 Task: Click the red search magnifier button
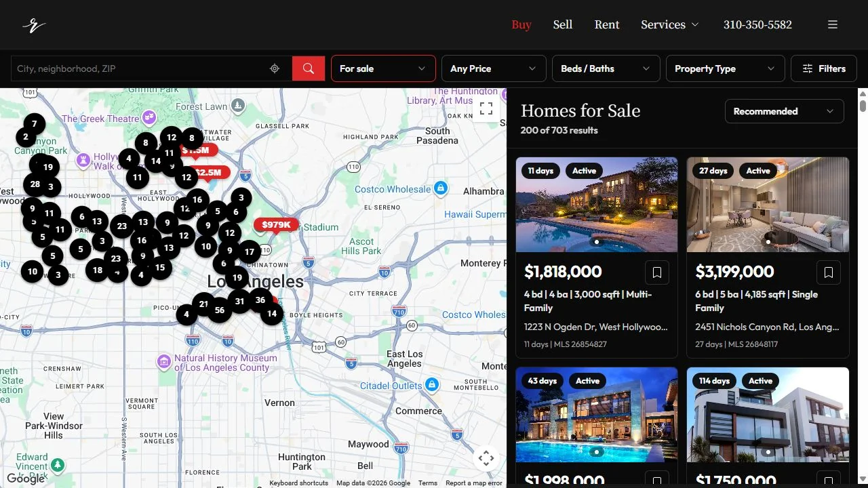coord(309,68)
